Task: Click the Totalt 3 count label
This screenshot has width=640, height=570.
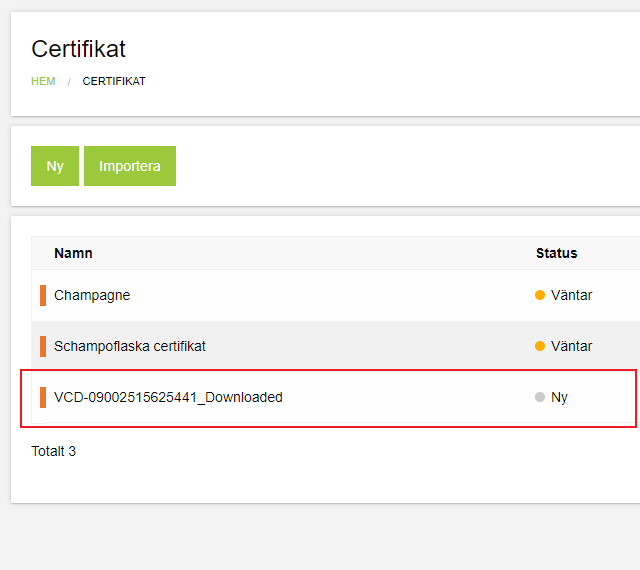Action: pos(54,451)
